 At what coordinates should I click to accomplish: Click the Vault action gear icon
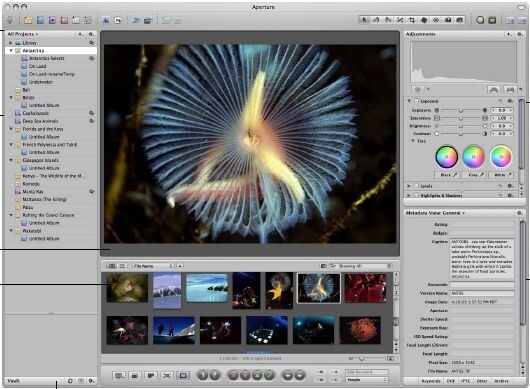(x=91, y=381)
